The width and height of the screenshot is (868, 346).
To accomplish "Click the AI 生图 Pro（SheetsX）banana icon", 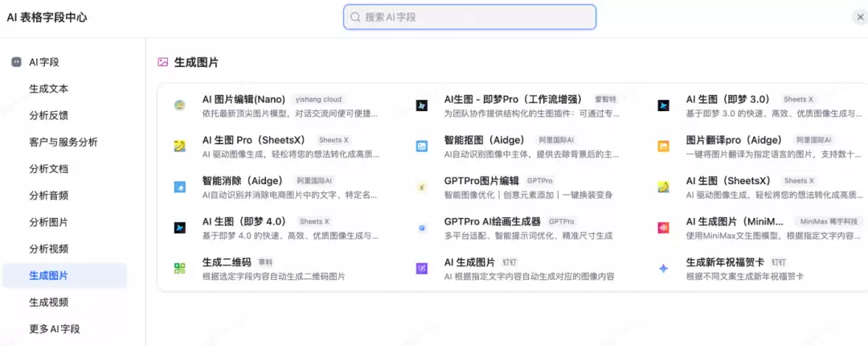I will point(179,146).
